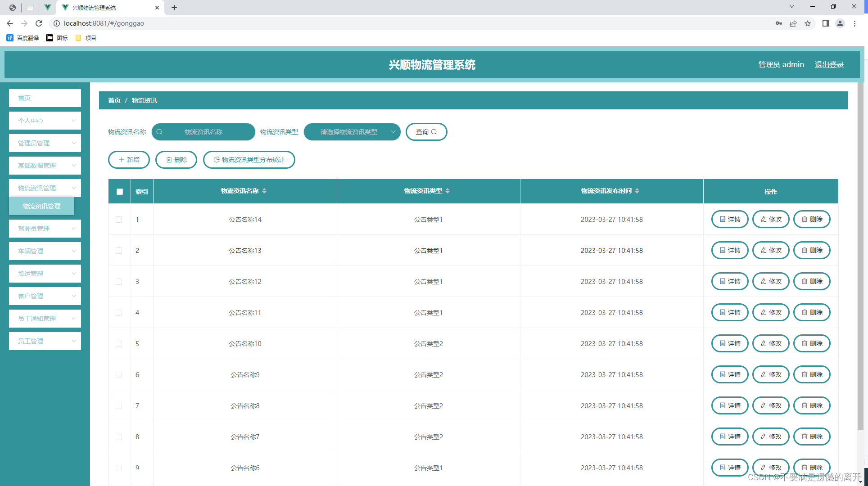
Task: Open the 首页 breadcrumb link
Action: (114, 100)
